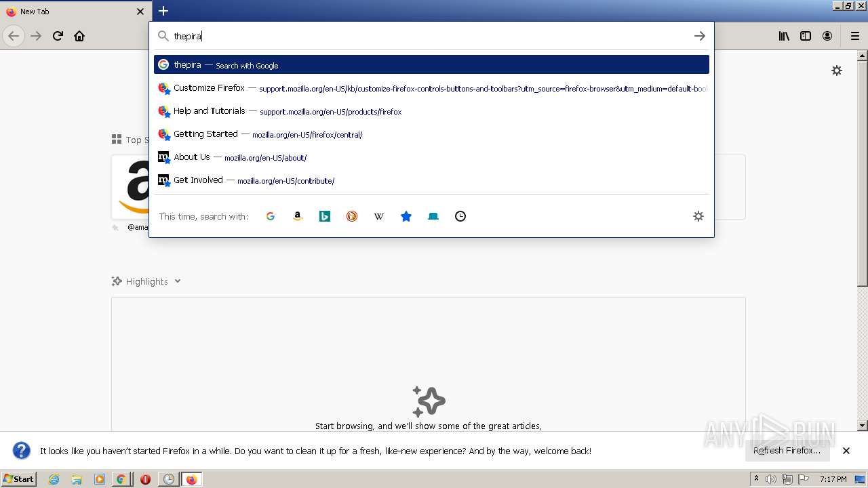Open a new tab with plus icon

pos(163,11)
